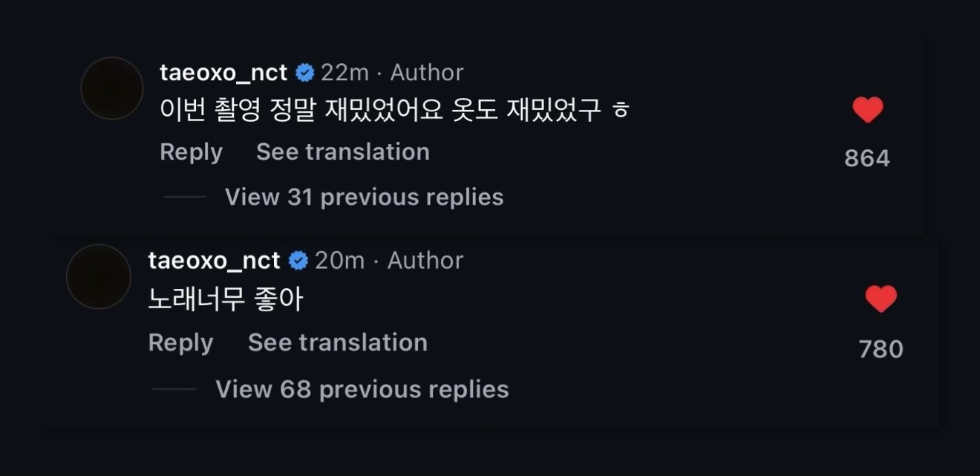The height and width of the screenshot is (476, 980).
Task: Reply to the 노래너무 좋아 comment
Action: 180,342
